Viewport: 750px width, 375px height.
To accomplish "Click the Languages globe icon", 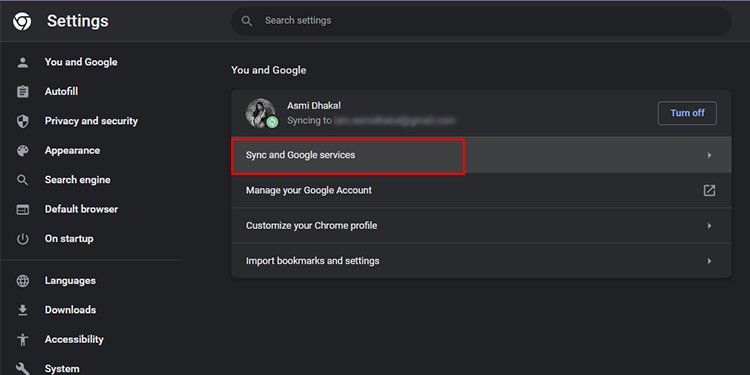I will (x=22, y=281).
